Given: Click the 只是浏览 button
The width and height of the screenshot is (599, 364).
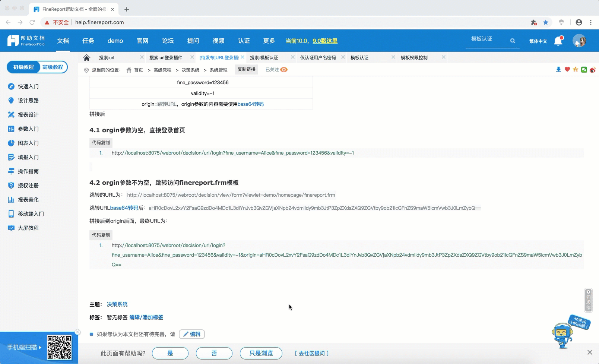Looking at the screenshot, I should pyautogui.click(x=261, y=353).
